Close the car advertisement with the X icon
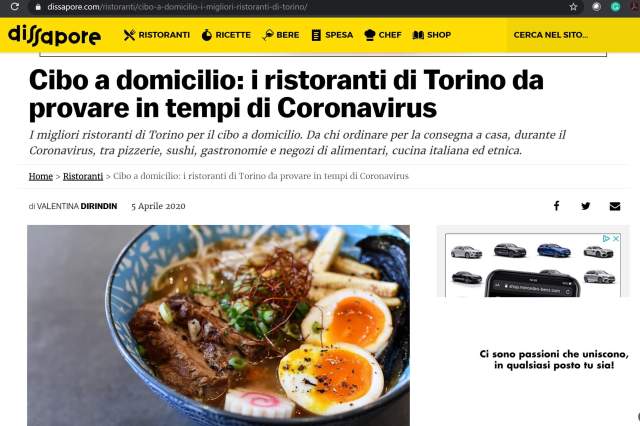Viewport: 640px width, 426px height. pyautogui.click(x=616, y=238)
